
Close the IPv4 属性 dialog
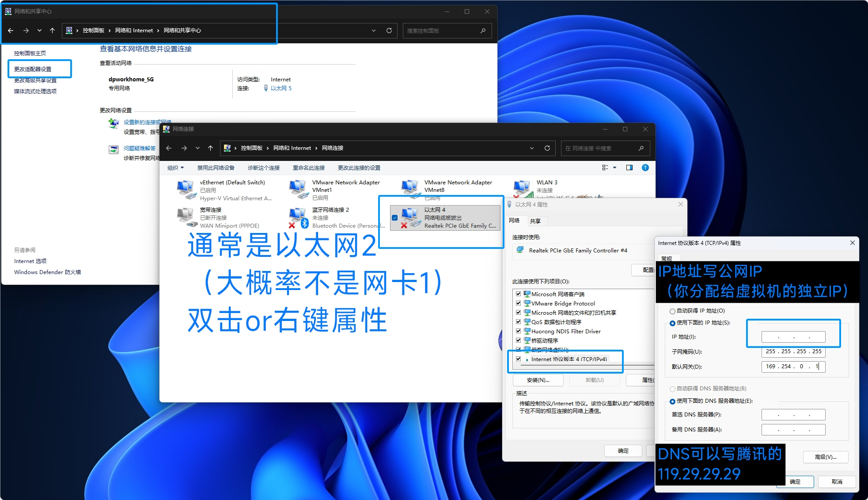point(852,243)
